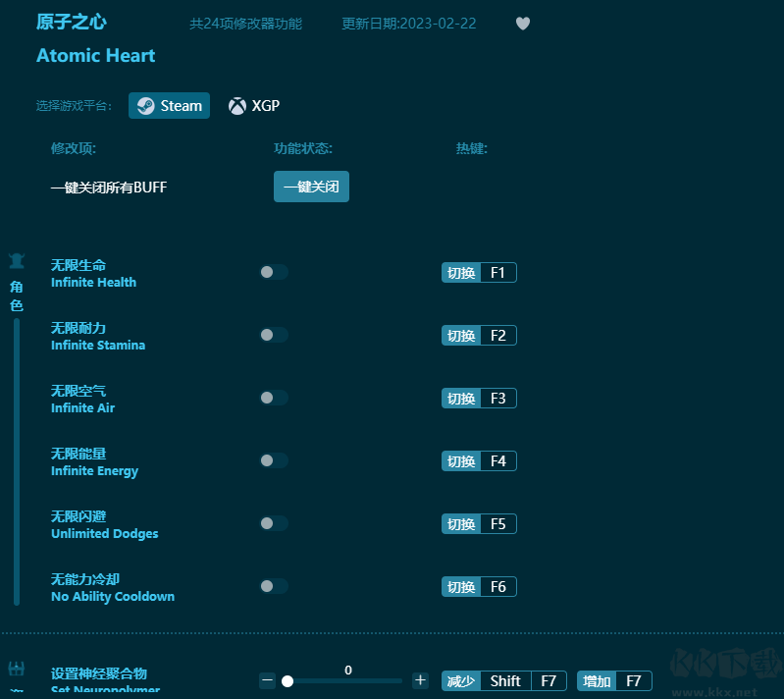Image resolution: width=784 pixels, height=699 pixels.
Task: Click the Atomic Heart title
Action: tap(95, 56)
